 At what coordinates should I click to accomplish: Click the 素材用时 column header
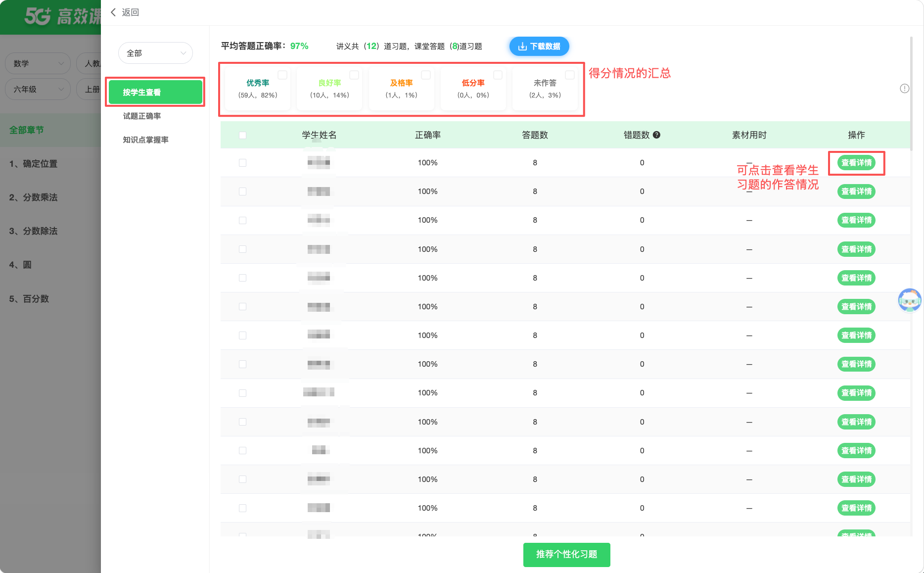pyautogui.click(x=749, y=135)
